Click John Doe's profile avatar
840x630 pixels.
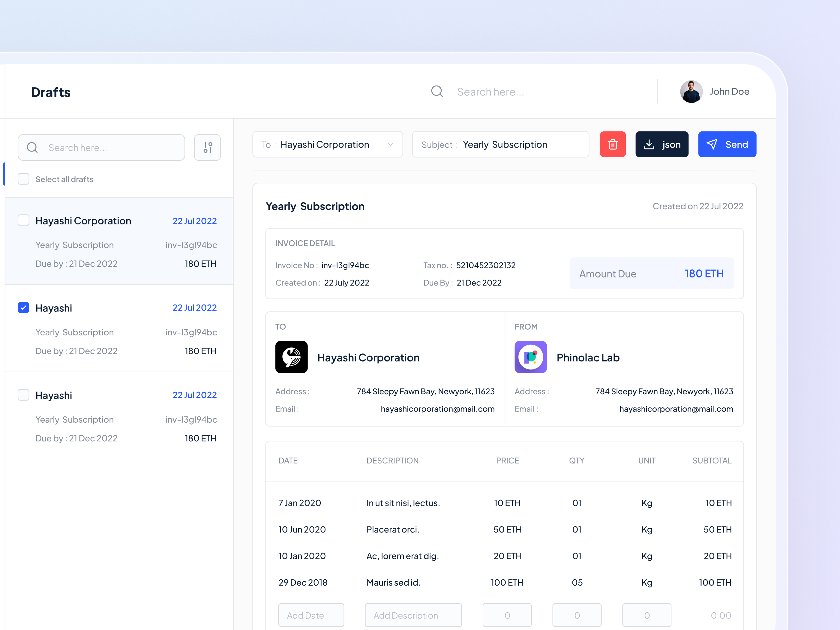click(691, 91)
